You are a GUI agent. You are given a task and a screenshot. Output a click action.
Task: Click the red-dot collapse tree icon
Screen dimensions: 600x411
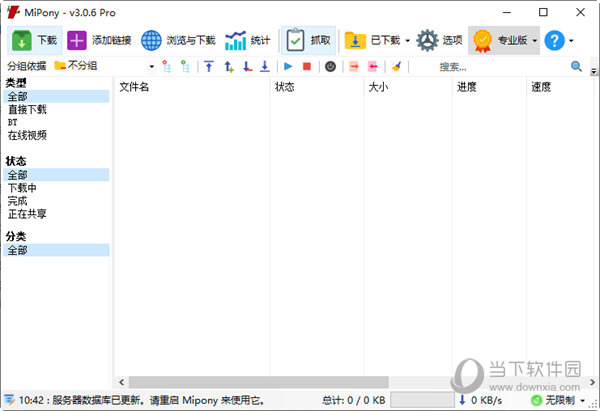point(166,67)
